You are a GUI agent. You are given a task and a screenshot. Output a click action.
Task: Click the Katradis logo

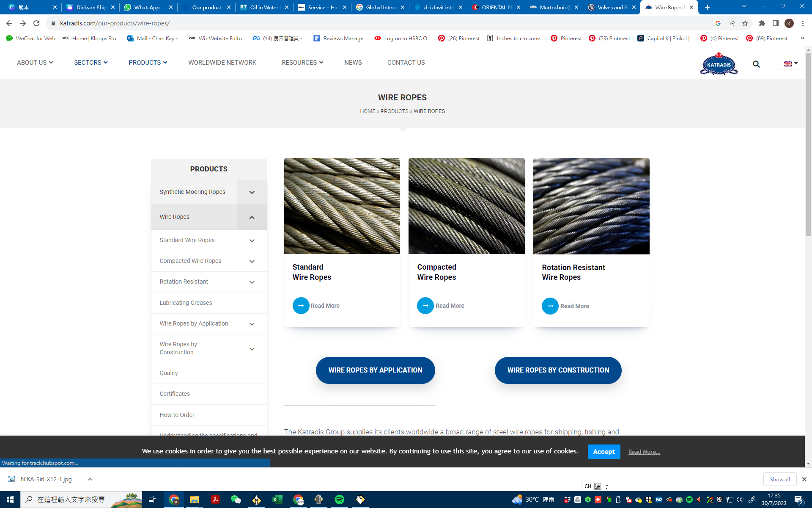(x=719, y=64)
